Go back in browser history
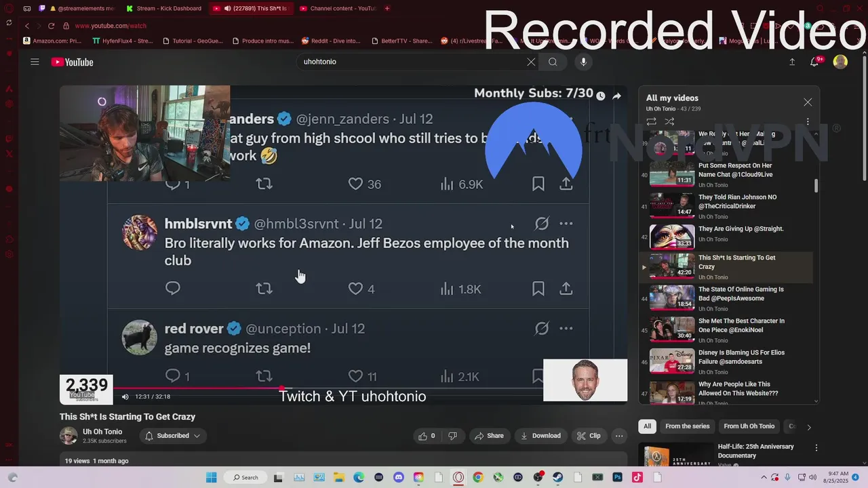The height and width of the screenshot is (488, 868). click(27, 26)
